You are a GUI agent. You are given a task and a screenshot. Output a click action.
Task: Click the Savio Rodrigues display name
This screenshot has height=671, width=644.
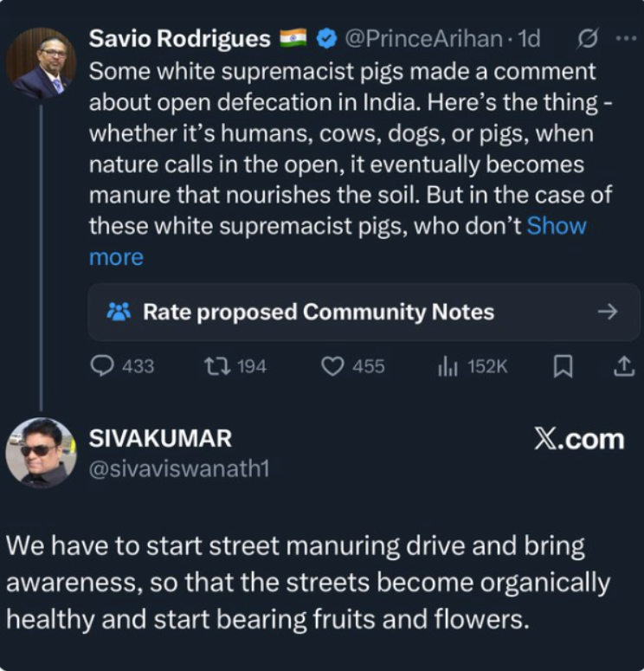click(x=179, y=39)
